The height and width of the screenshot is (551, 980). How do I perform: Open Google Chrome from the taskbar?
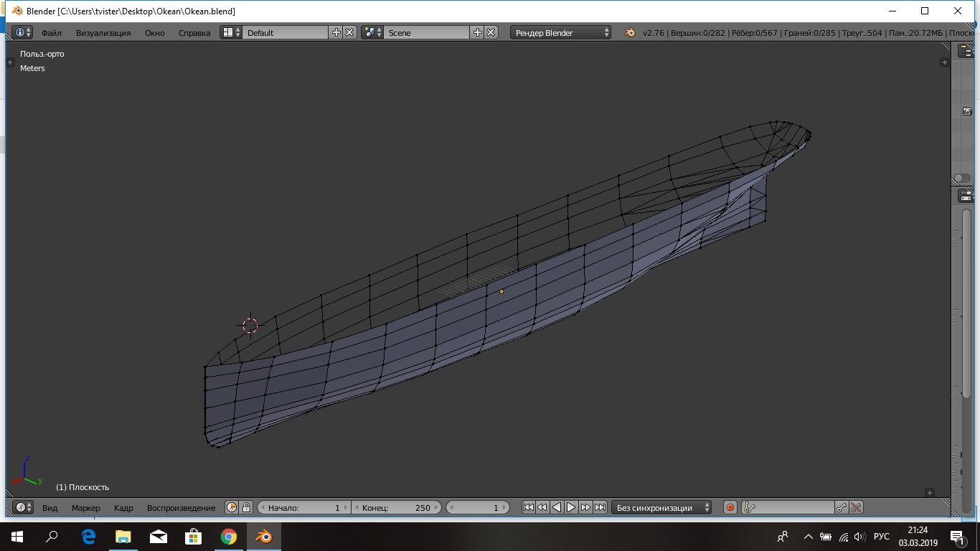point(229,536)
